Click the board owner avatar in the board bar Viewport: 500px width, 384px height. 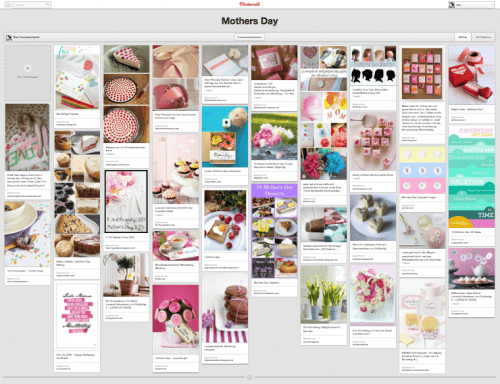[x=9, y=37]
